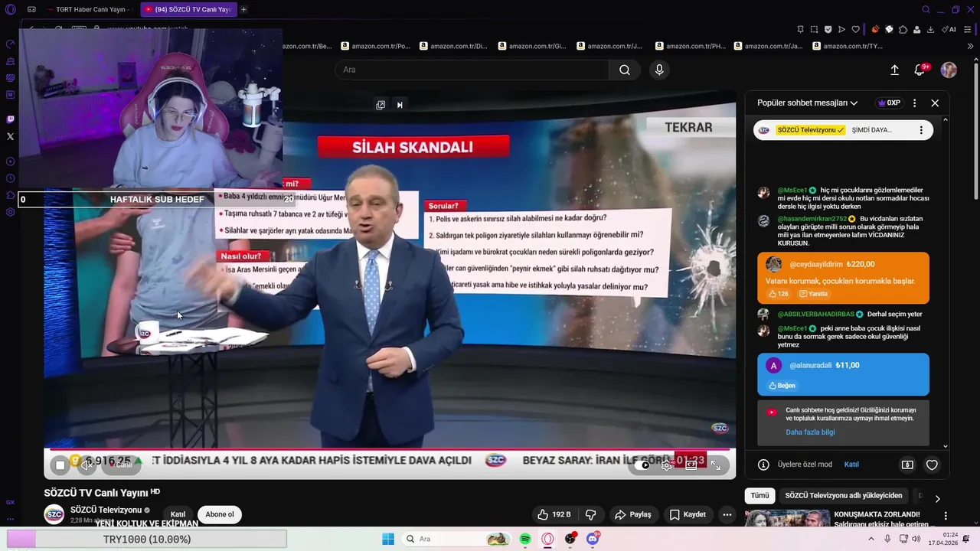Open the extensions puzzle icon

click(x=903, y=30)
